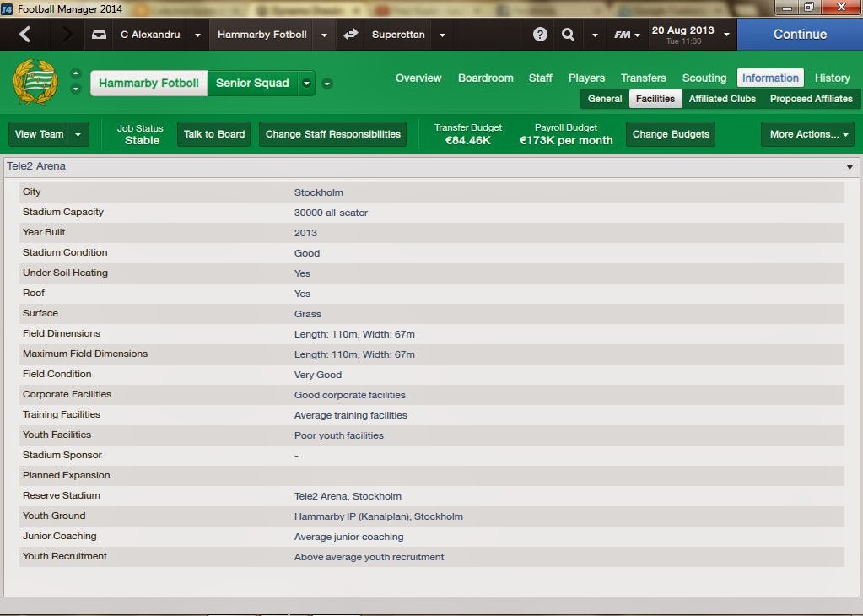This screenshot has width=863, height=616.
Task: Click the Transfer Budget €84.46K value
Action: (468, 140)
